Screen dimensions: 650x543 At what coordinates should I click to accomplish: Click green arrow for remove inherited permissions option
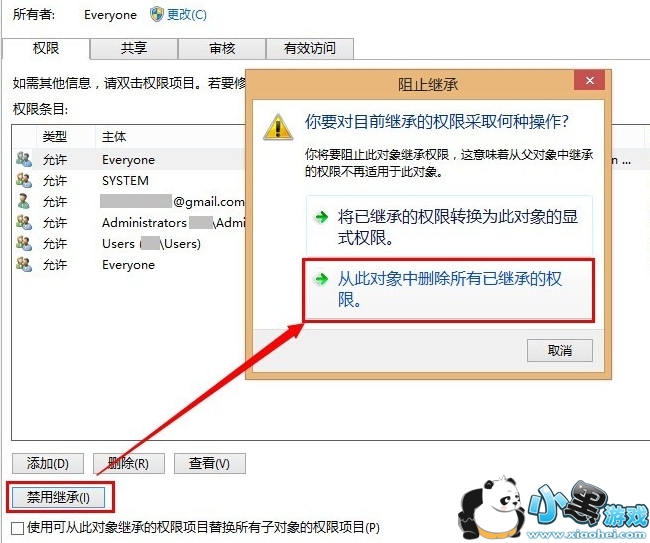coord(322,279)
